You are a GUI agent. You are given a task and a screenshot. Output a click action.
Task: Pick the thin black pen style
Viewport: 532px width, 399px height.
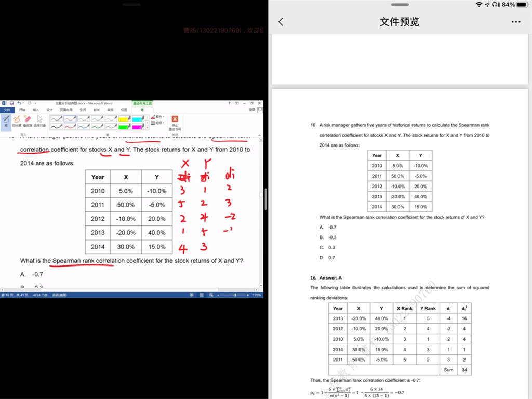[56, 118]
